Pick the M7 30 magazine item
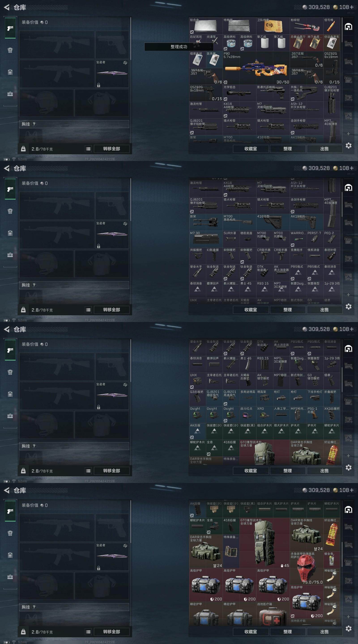The height and width of the screenshot is (644, 358). [206, 239]
